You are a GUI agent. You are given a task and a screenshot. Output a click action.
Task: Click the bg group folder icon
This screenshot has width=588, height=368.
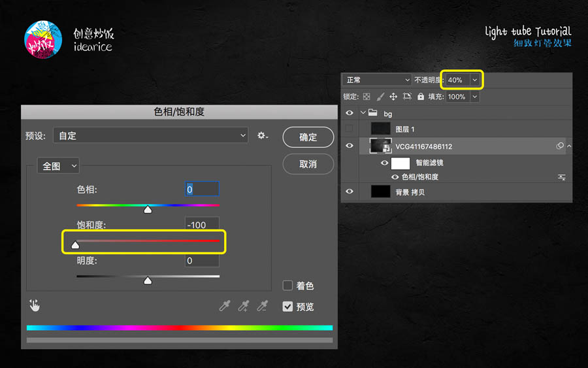(373, 112)
